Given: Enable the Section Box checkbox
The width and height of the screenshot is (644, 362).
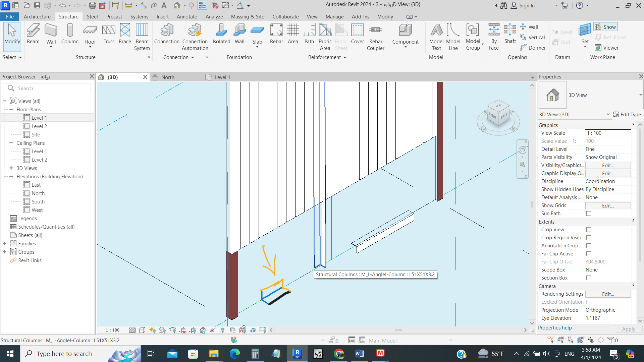Looking at the screenshot, I should (589, 278).
